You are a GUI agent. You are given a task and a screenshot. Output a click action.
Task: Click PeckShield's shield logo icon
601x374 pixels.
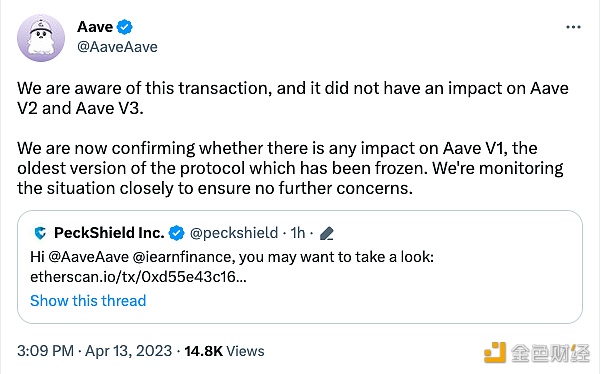(x=40, y=233)
